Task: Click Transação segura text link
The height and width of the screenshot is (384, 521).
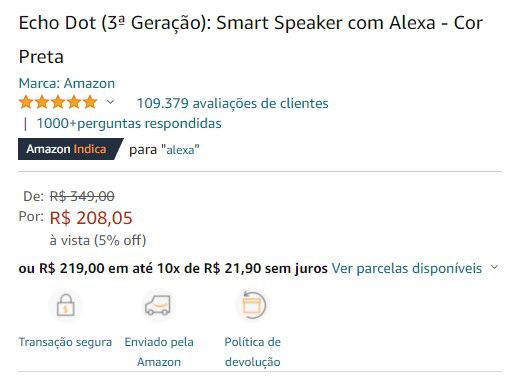Action: tap(65, 342)
